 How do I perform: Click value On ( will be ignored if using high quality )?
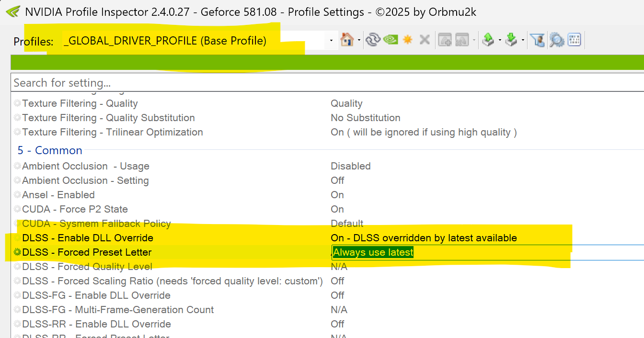pos(424,132)
